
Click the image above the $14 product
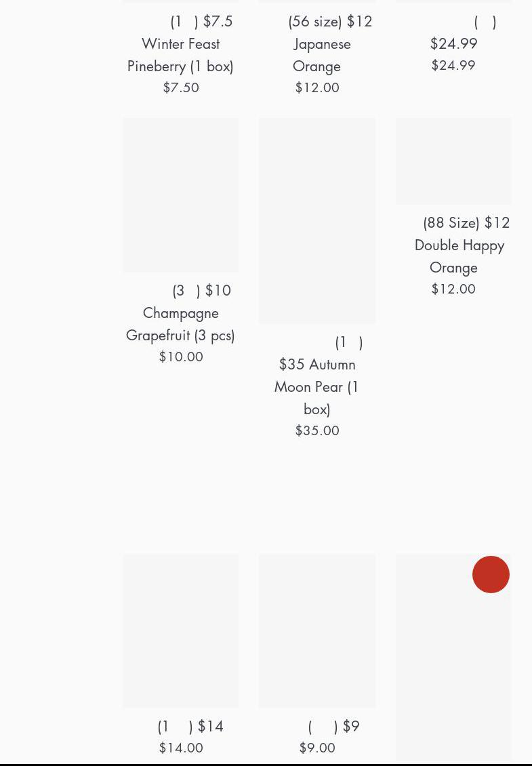coord(181,630)
